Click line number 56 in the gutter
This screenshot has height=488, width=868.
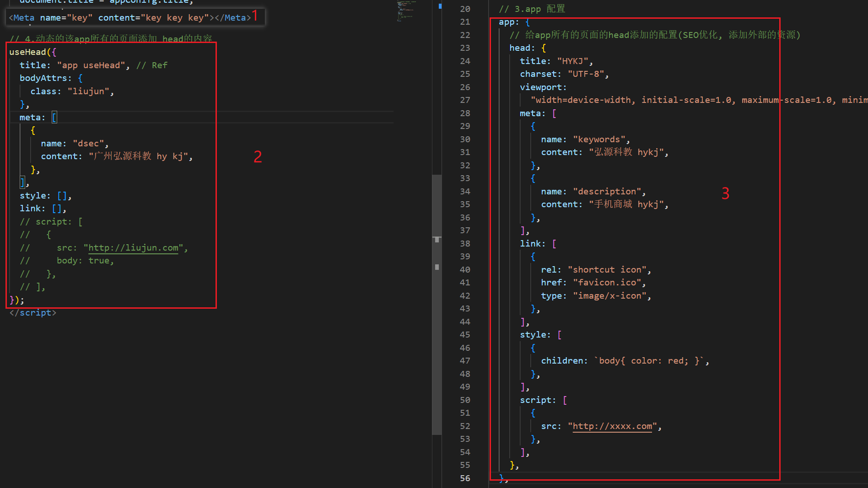[x=465, y=478]
